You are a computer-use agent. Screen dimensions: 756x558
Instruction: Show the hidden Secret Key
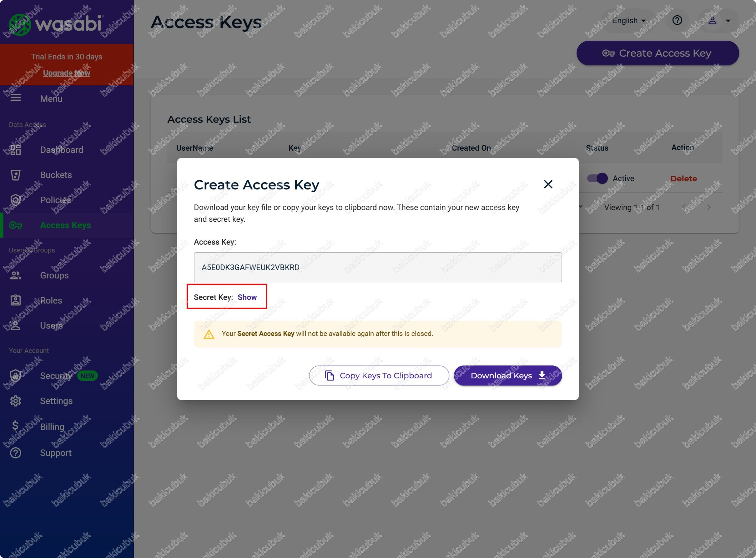point(247,297)
